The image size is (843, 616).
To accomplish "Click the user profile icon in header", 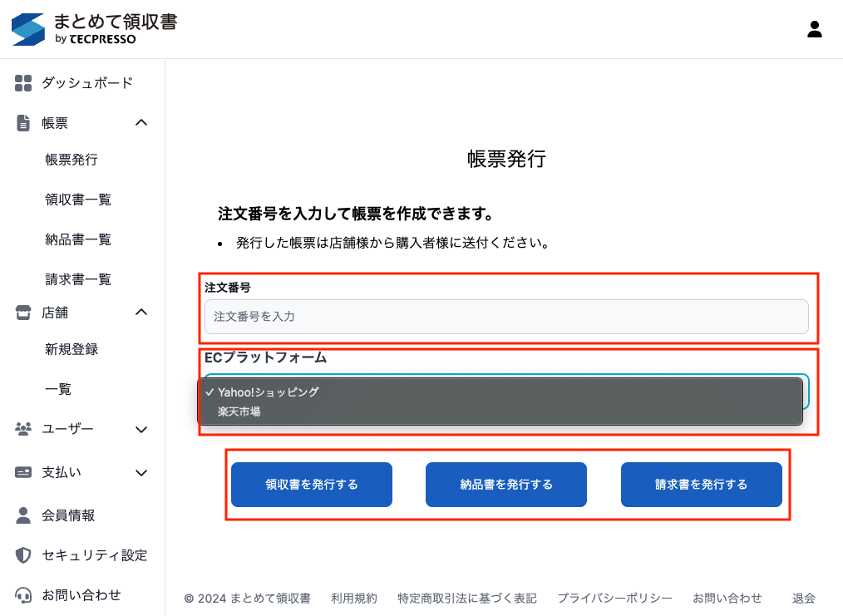I will tap(815, 29).
